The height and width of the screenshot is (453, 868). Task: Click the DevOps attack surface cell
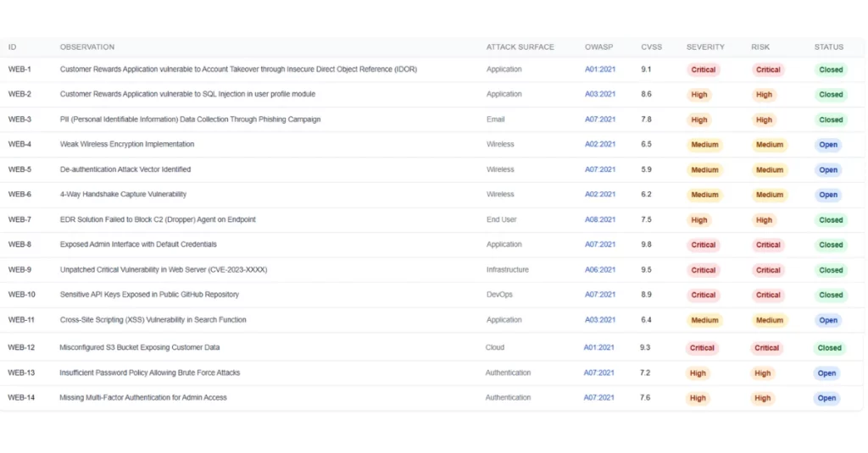[x=499, y=295]
